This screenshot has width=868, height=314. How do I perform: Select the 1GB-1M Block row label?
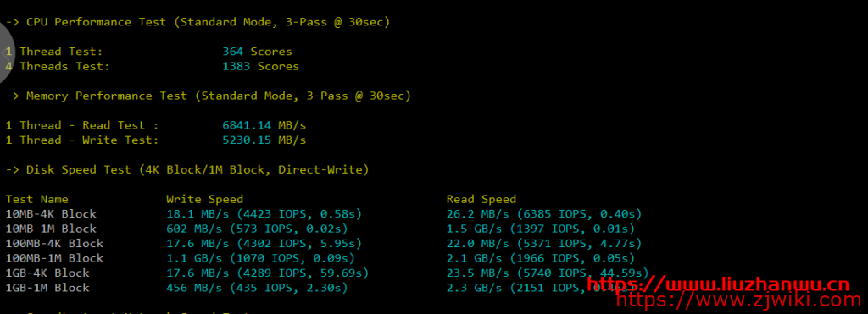click(x=47, y=288)
